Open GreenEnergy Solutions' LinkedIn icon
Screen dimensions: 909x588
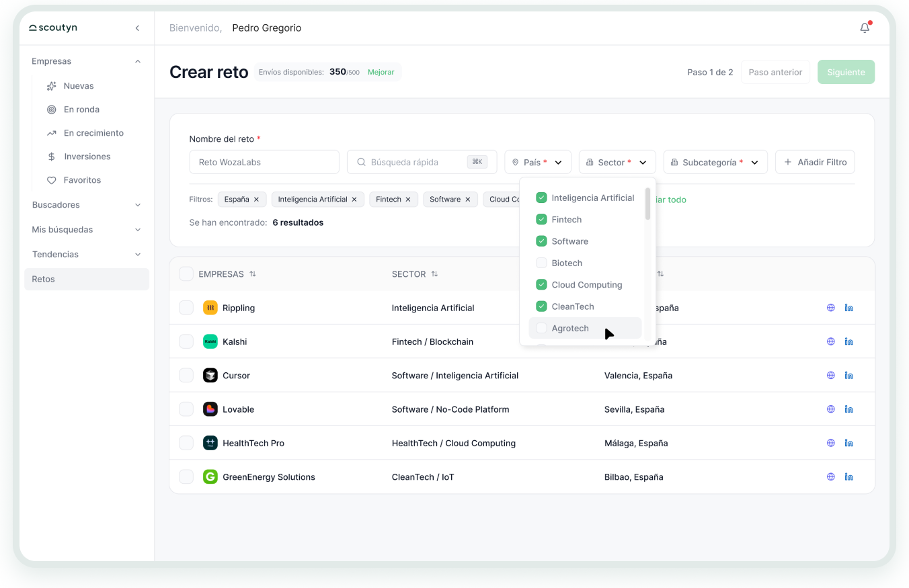(849, 476)
